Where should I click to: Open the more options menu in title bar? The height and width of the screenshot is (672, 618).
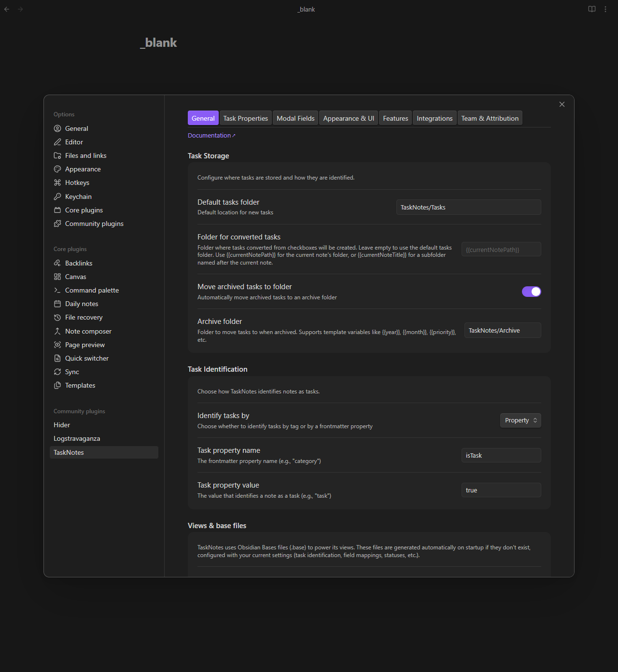(x=605, y=9)
